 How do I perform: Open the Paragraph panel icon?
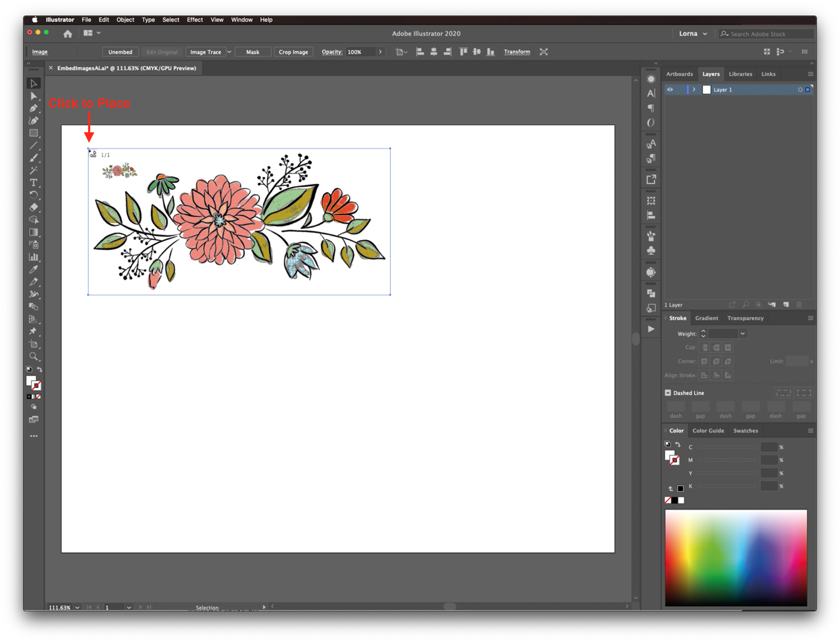pos(651,108)
